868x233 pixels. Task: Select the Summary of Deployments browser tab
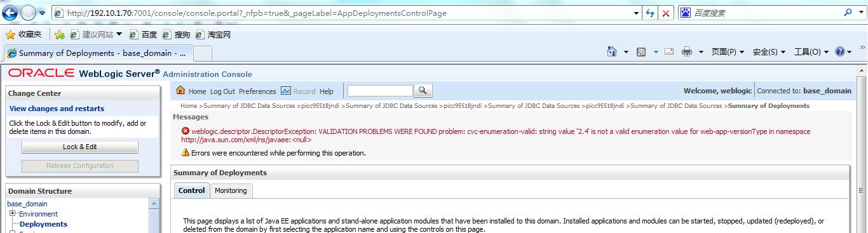pos(98,53)
